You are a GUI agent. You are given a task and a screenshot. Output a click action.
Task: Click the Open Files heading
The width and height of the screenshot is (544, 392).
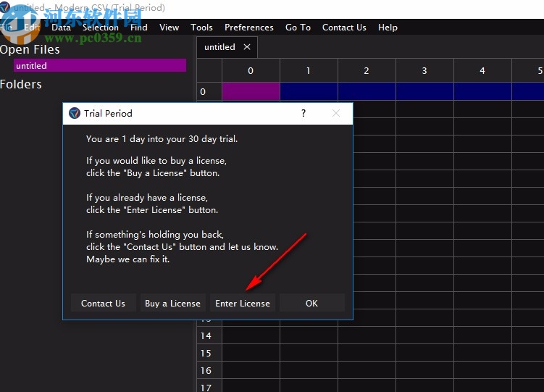(x=30, y=49)
